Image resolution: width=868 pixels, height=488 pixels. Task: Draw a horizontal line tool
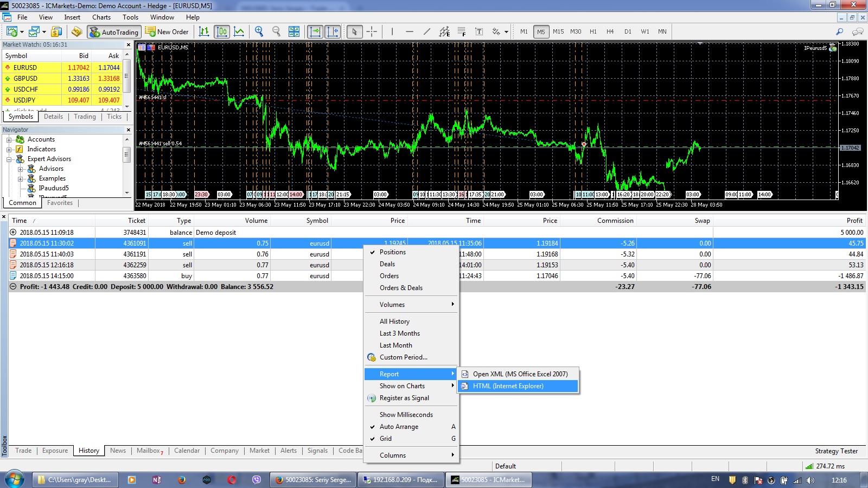410,31
